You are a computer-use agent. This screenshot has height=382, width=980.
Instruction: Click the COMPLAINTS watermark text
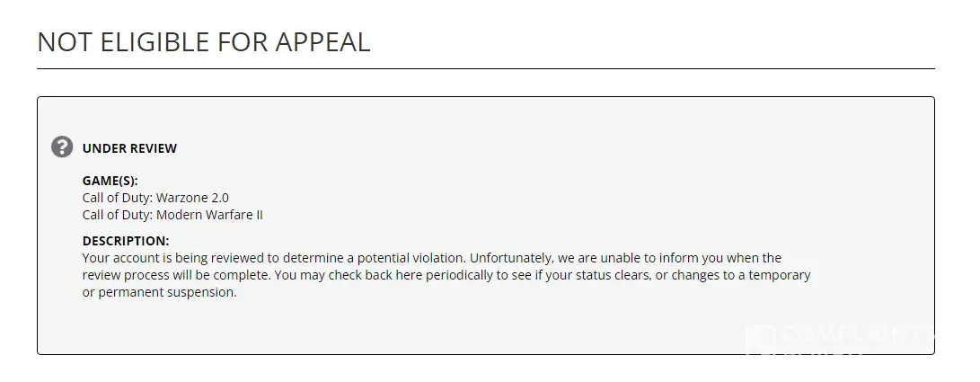(858, 333)
